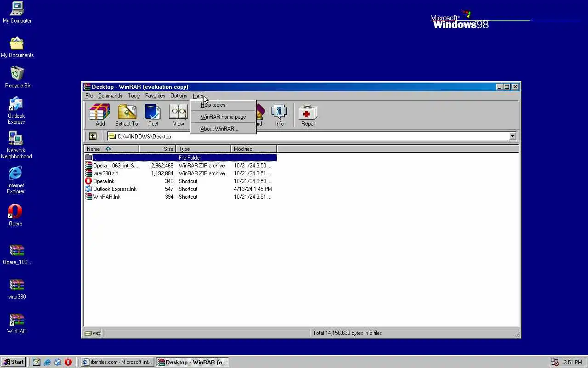Click the Up one level arrow button

point(93,136)
